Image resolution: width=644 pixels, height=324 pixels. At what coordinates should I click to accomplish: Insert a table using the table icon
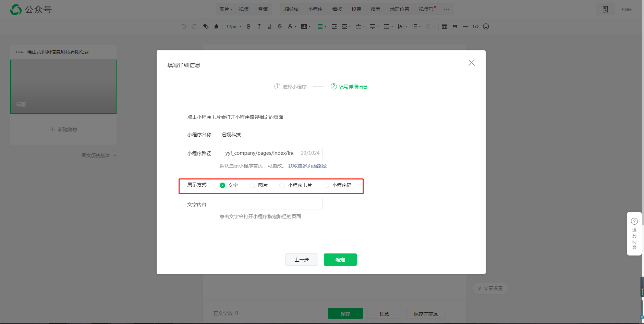tap(445, 27)
